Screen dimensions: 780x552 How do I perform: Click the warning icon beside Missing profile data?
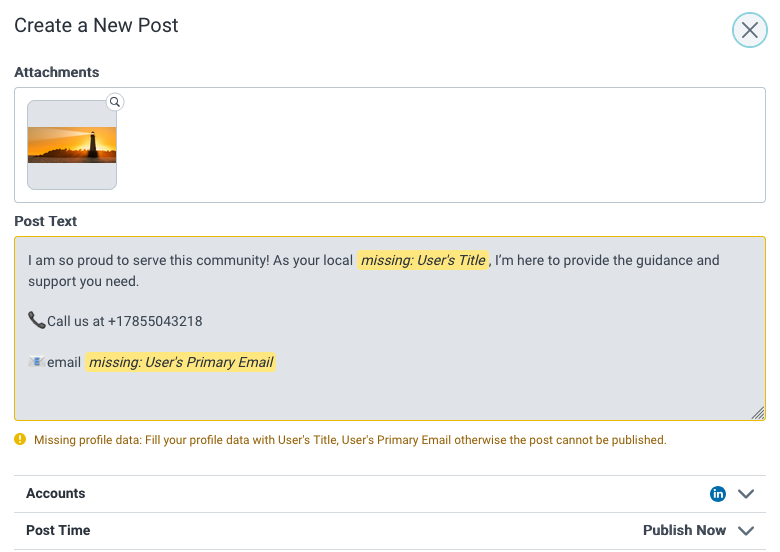pos(20,439)
